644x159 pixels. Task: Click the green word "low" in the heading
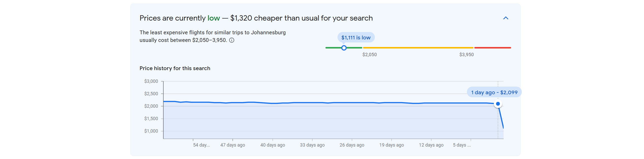[x=213, y=18]
